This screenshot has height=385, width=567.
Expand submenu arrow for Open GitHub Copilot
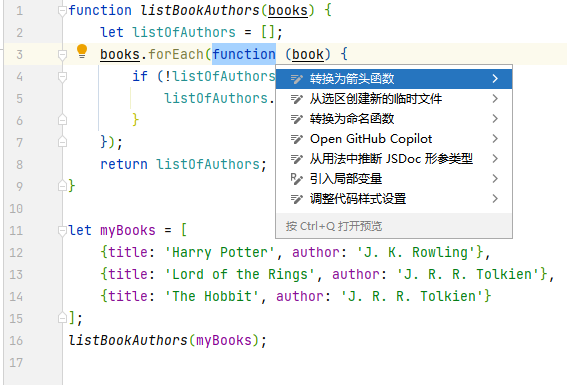(x=495, y=139)
